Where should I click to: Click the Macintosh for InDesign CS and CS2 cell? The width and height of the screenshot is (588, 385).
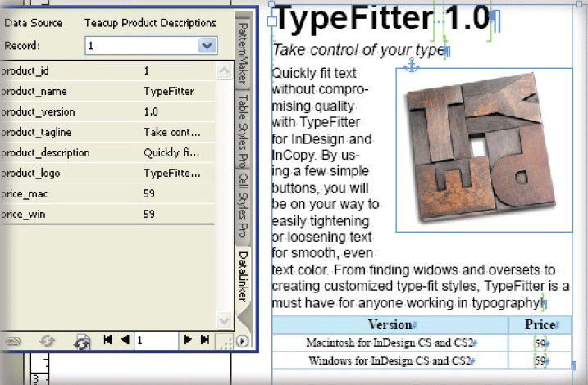click(x=390, y=342)
